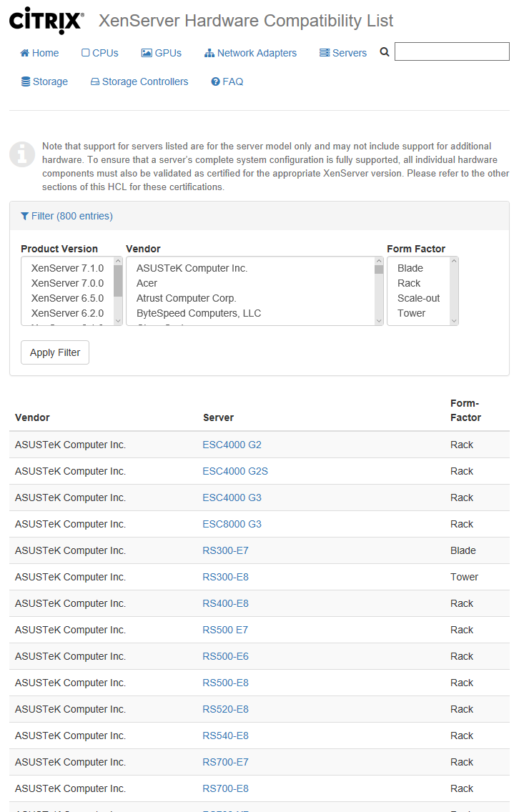This screenshot has width=529, height=812.
Task: Select Atrust Computer Corp. vendor
Action: click(186, 298)
